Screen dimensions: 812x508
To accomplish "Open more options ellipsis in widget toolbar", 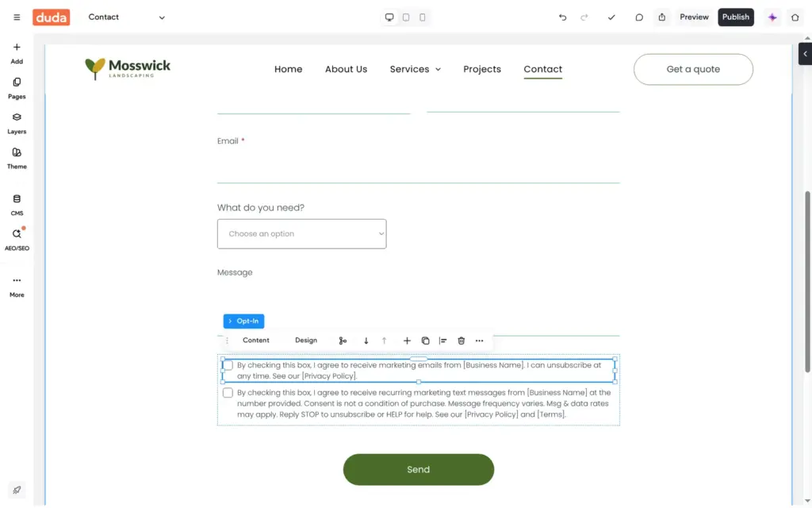I will click(480, 341).
